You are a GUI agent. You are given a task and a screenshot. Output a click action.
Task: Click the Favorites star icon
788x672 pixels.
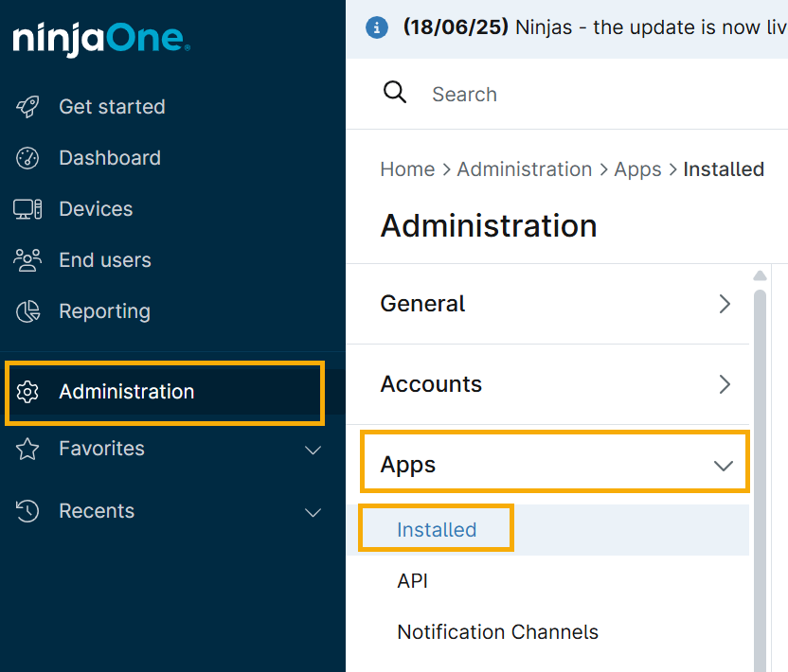[x=27, y=450]
